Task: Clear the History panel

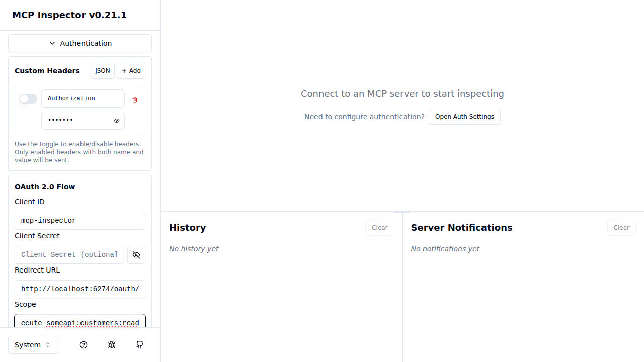Action: coord(379,227)
